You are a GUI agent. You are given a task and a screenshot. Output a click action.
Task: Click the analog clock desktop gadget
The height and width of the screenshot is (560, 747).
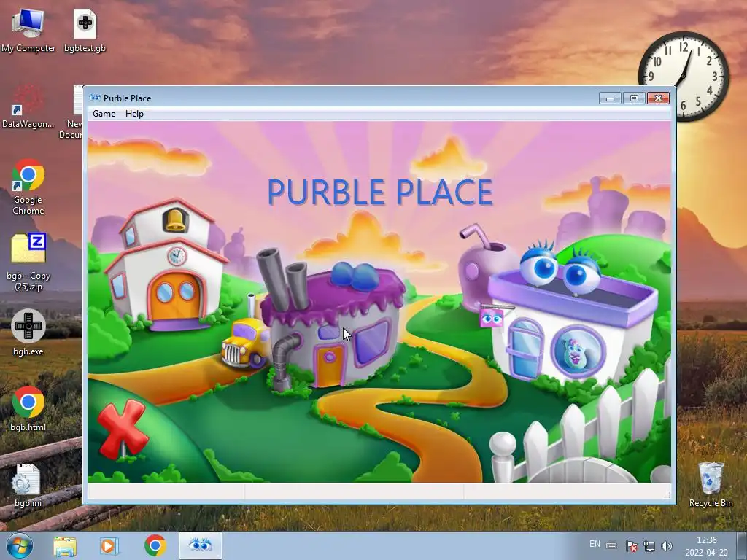tap(684, 76)
